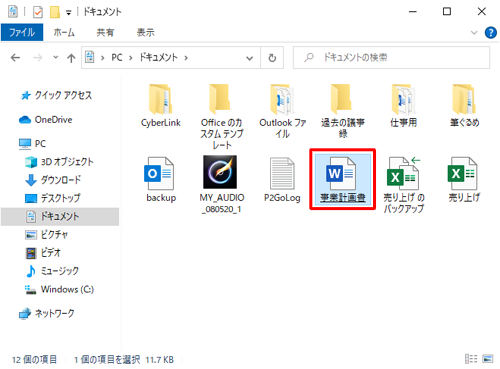
Task: Go forward with the right arrow
Action: [38, 58]
